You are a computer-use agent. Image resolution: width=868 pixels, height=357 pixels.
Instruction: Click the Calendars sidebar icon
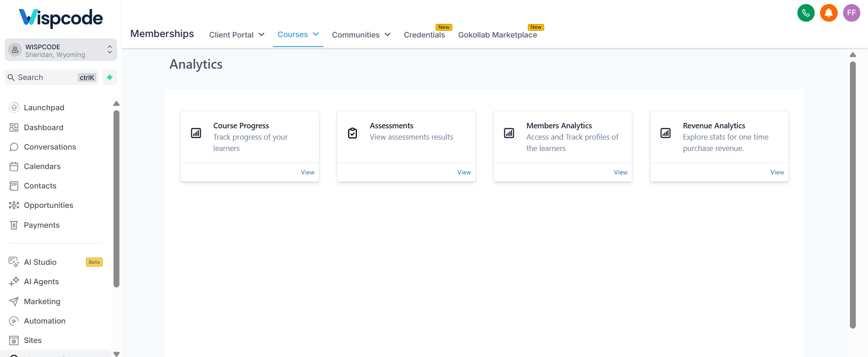click(x=14, y=166)
